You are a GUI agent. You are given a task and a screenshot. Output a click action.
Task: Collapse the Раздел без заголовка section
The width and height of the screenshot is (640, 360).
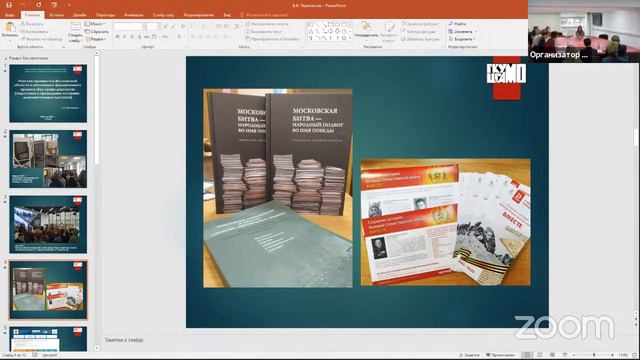[x=6, y=58]
